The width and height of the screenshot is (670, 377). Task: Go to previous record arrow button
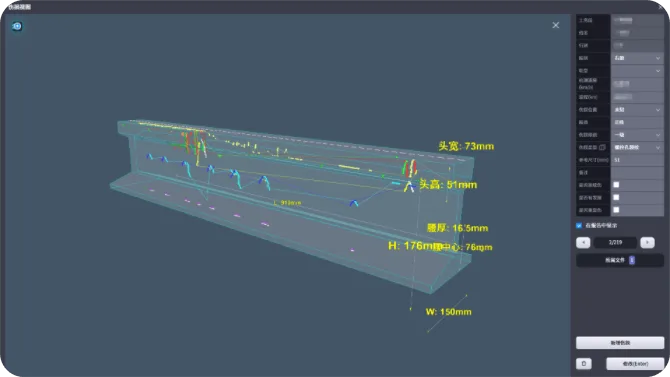583,243
